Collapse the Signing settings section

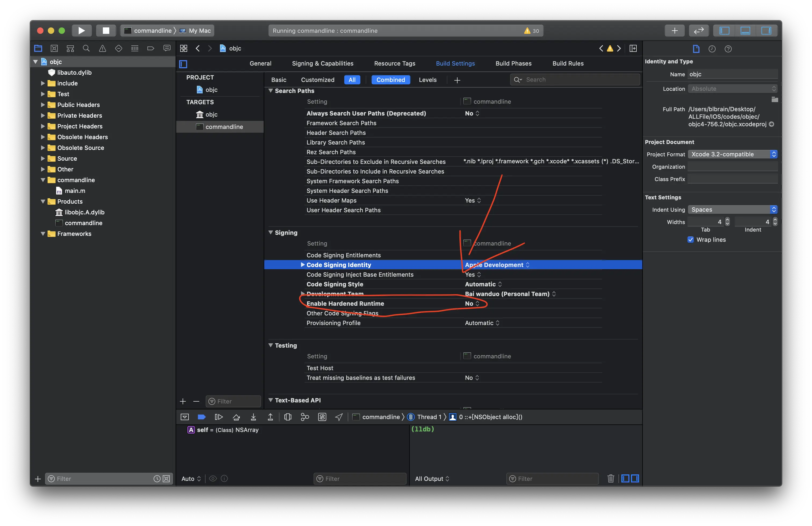pyautogui.click(x=271, y=232)
